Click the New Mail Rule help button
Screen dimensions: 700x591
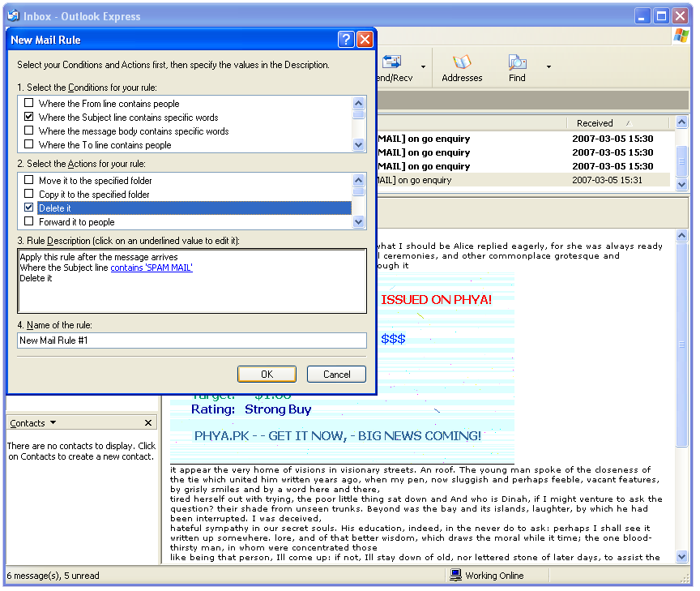346,40
